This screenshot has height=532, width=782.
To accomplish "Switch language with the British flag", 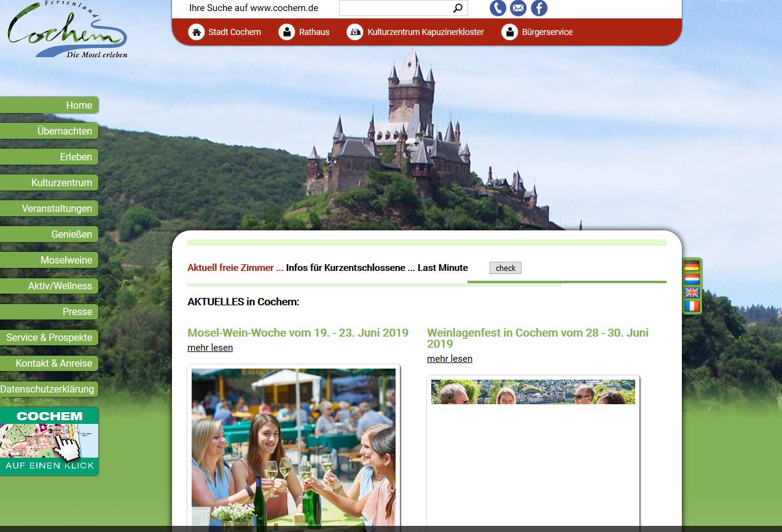I will (692, 292).
